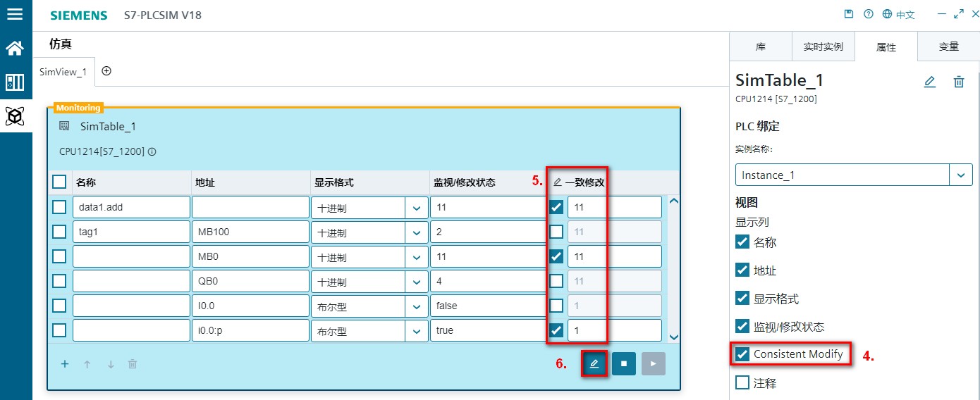
Task: Enable the 注释 column checkbox
Action: (x=742, y=382)
